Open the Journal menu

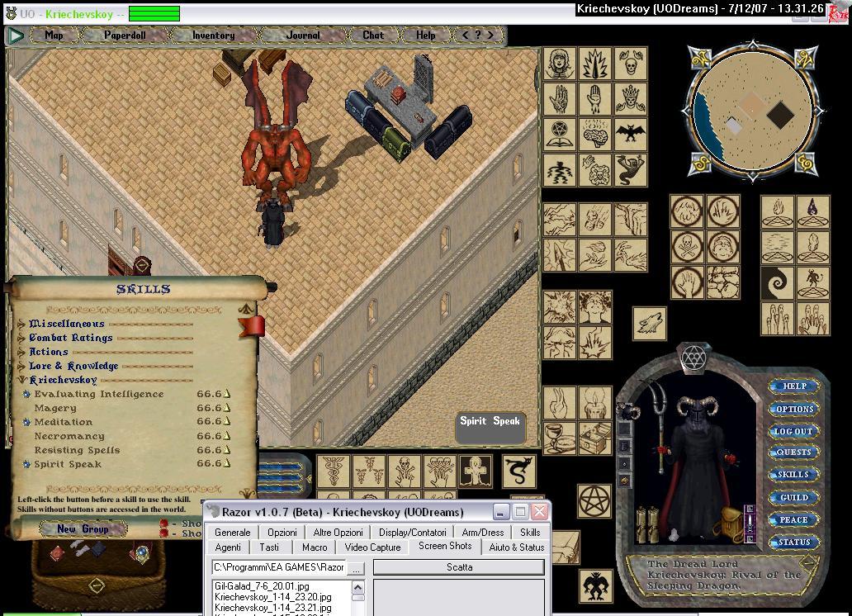303,36
